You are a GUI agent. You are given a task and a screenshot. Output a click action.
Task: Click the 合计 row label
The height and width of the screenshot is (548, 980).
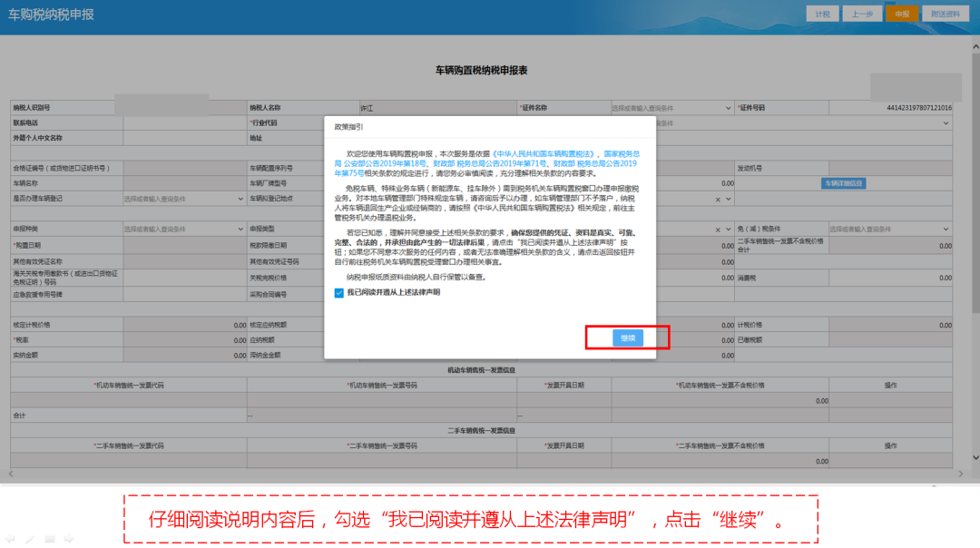click(19, 416)
